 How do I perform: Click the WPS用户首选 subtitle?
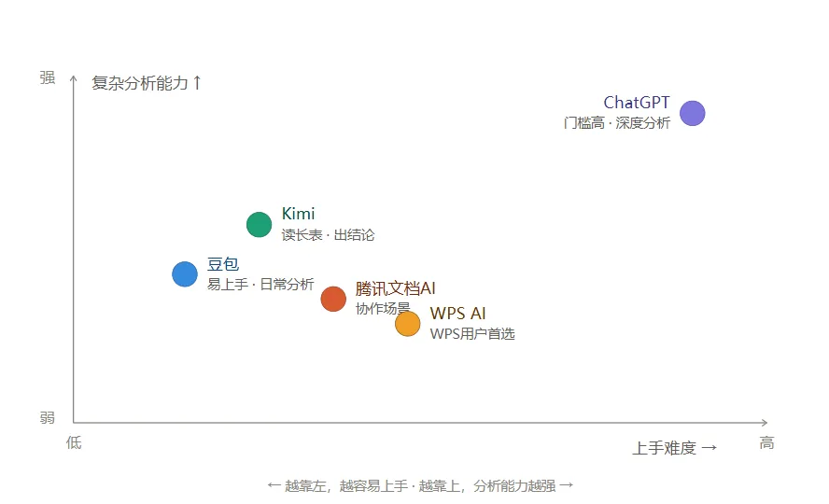pos(472,334)
